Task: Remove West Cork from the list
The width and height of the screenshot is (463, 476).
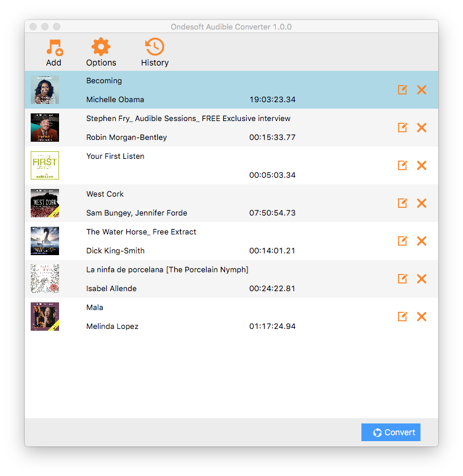Action: point(422,203)
